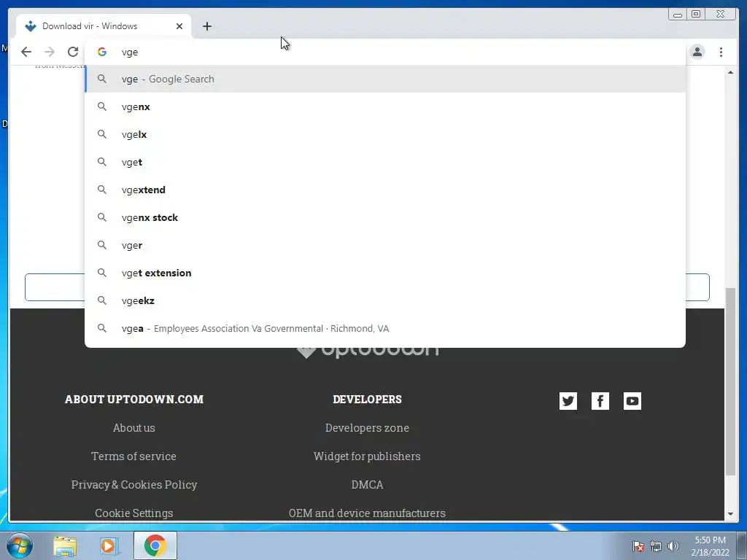Select the vgelx suggestion
747x560 pixels.
385,134
